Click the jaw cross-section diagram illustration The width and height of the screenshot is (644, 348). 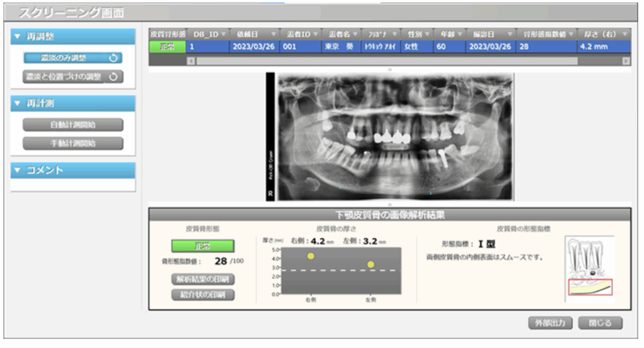click(x=589, y=266)
